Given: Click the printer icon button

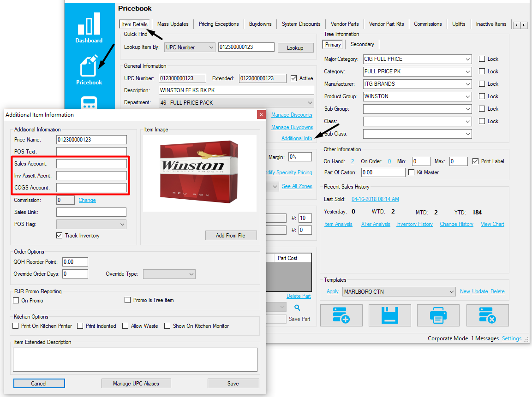Looking at the screenshot, I should [438, 315].
